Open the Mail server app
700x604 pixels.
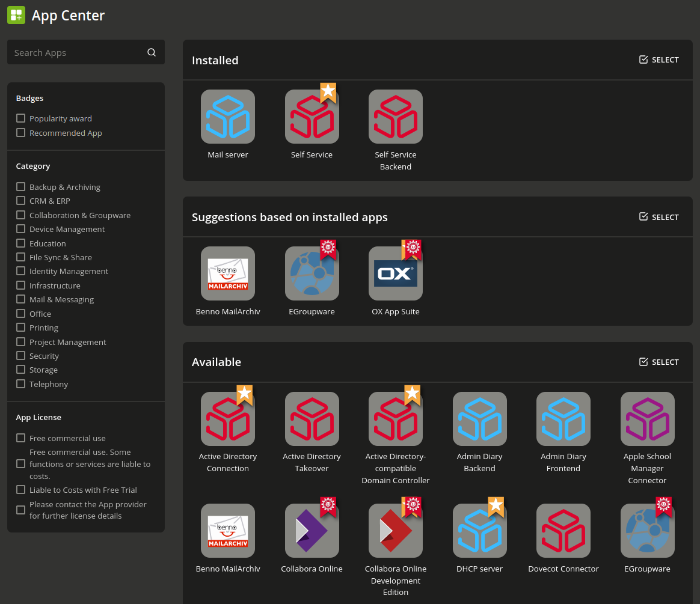[228, 117]
